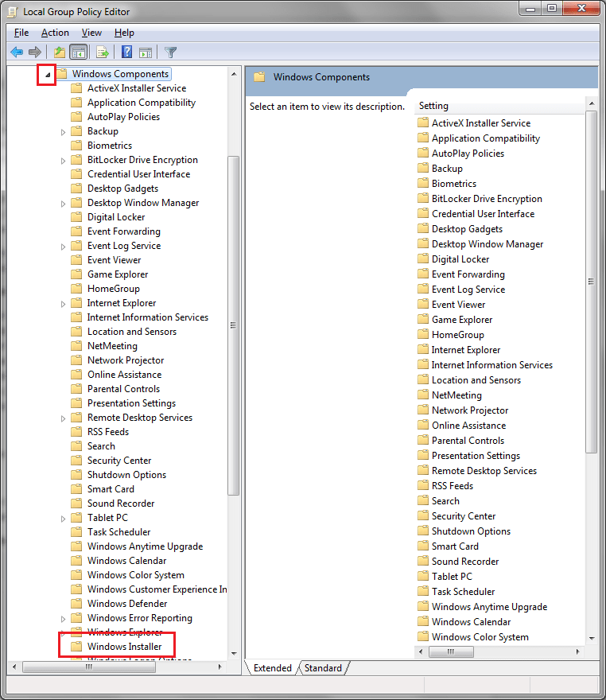
Task: Select Windows Installer in the tree
Action: [x=125, y=647]
